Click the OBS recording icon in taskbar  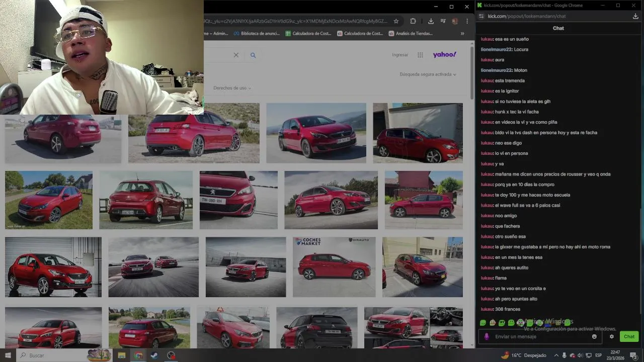pos(171,355)
